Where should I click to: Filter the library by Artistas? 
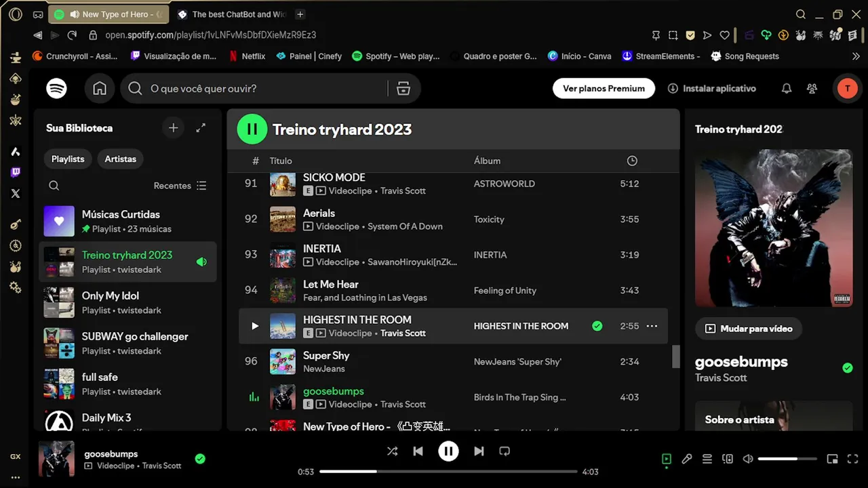pyautogui.click(x=121, y=159)
